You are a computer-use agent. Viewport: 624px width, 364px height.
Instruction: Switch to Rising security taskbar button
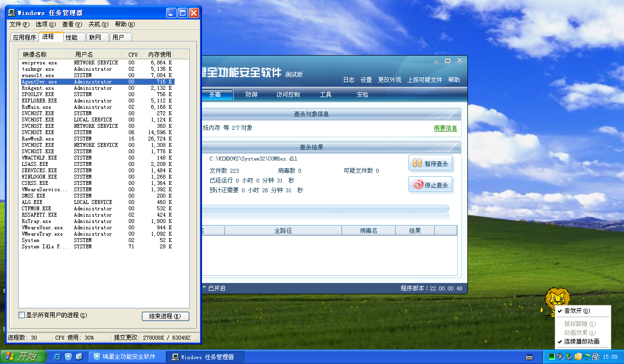click(127, 357)
